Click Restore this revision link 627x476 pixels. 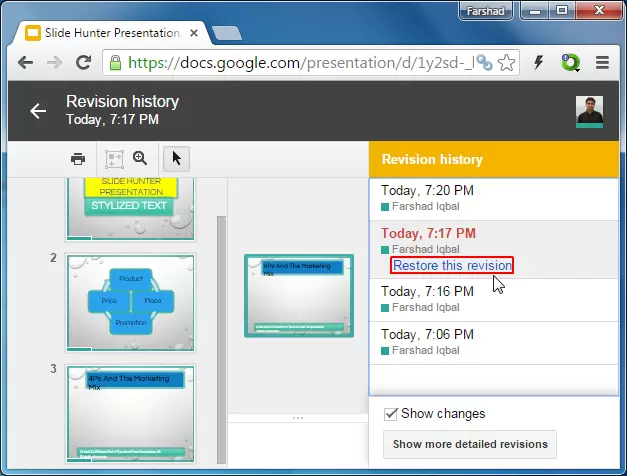click(x=452, y=265)
